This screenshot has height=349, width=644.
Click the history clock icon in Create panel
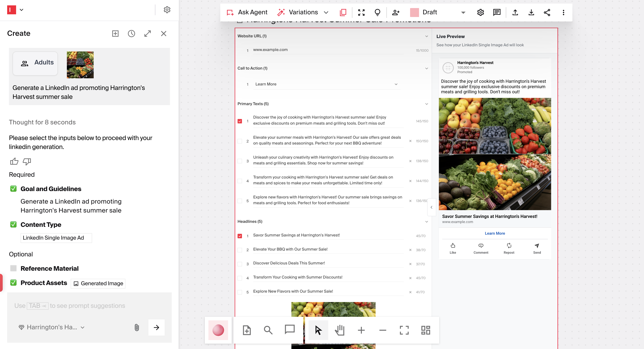click(131, 34)
